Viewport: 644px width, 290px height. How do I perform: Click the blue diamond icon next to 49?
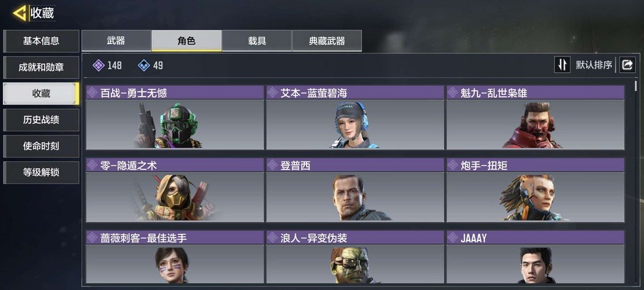(x=144, y=65)
